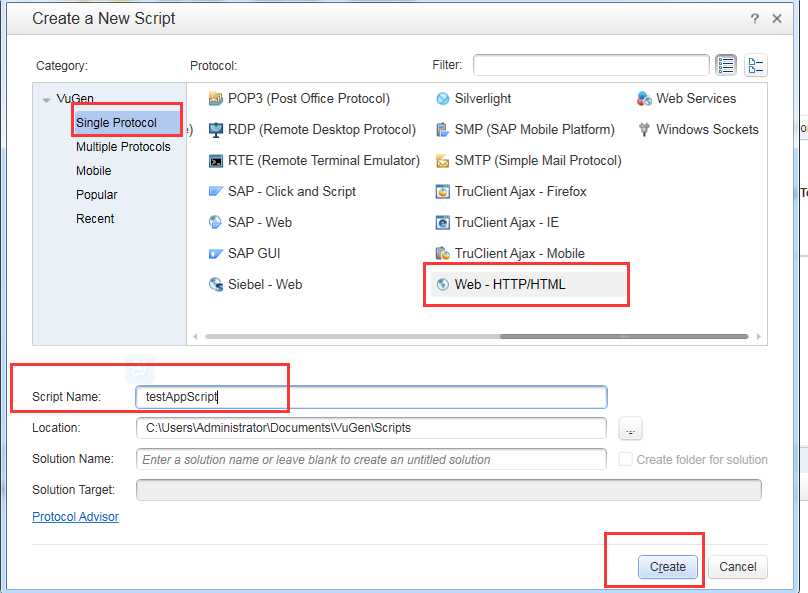Pick the RTE Remote Terminal Emulator icon
This screenshot has width=808, height=593.
215,161
